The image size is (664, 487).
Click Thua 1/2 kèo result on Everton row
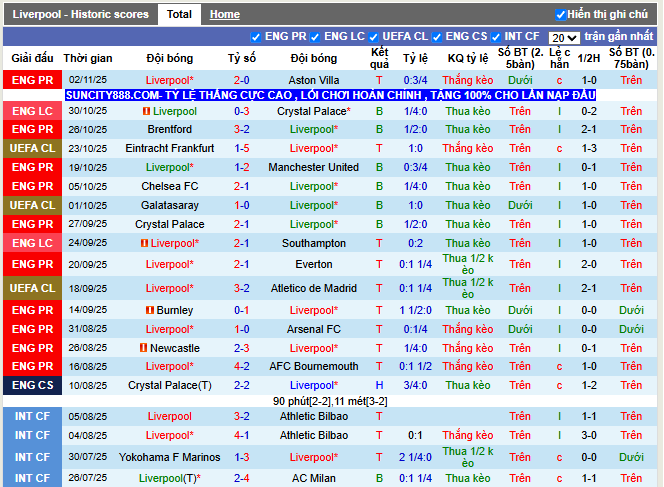point(468,264)
